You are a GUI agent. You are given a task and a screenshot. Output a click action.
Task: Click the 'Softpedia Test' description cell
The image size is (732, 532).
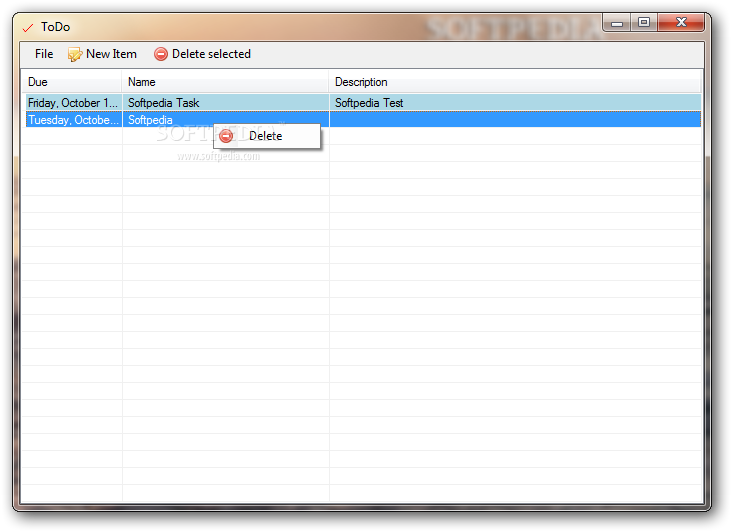point(515,103)
